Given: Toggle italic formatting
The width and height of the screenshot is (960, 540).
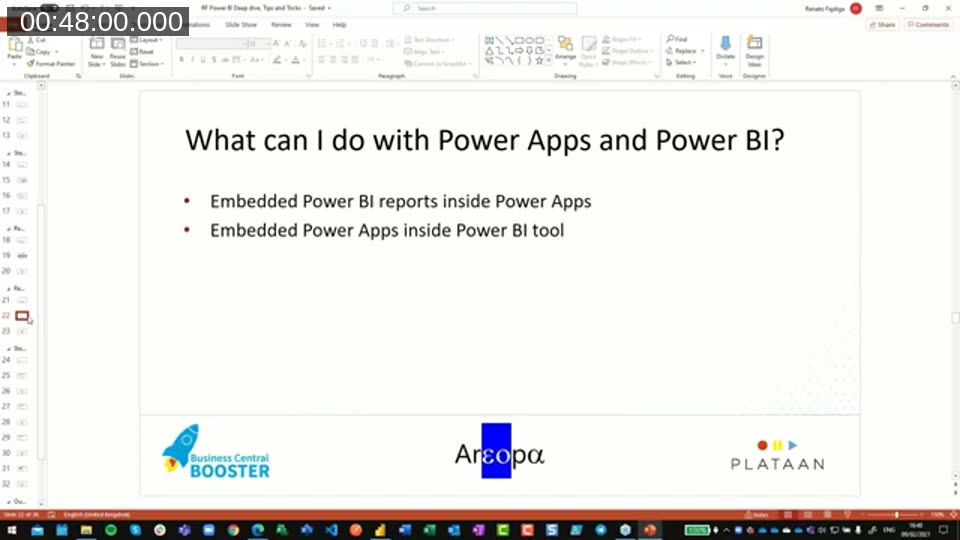Looking at the screenshot, I should point(192,60).
